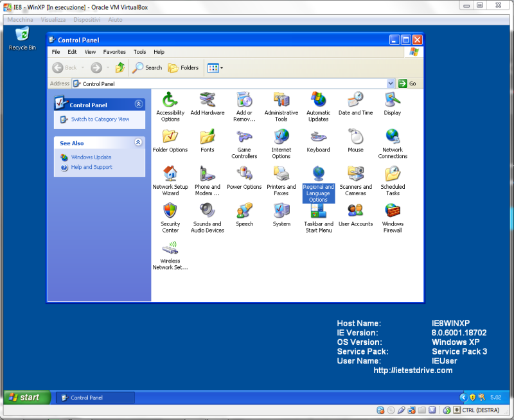
Task: Open Scanners and Cameras icon
Action: tap(356, 180)
